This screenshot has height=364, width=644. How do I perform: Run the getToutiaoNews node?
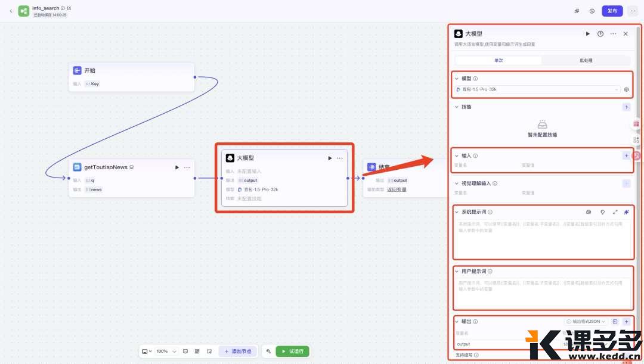177,167
